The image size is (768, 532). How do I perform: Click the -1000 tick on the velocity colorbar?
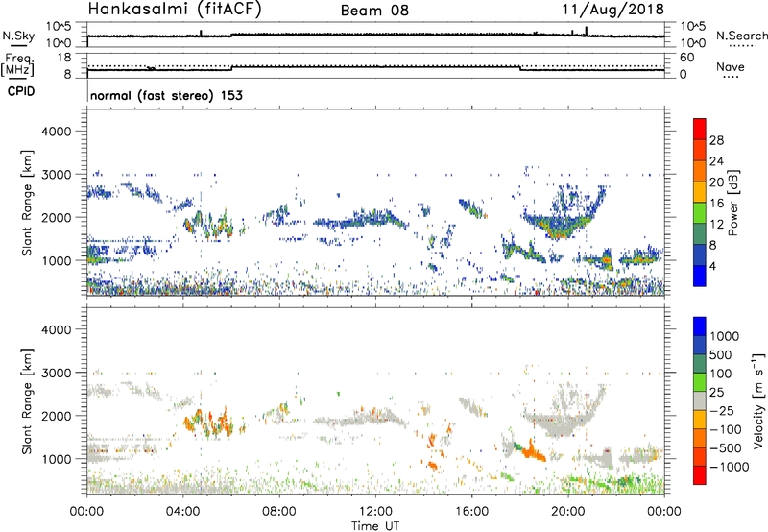click(x=730, y=467)
